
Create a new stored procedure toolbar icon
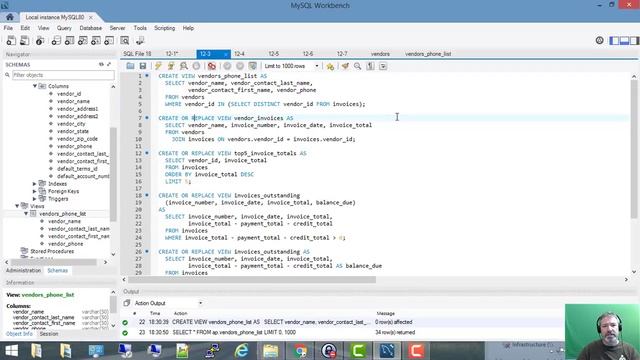96,40
